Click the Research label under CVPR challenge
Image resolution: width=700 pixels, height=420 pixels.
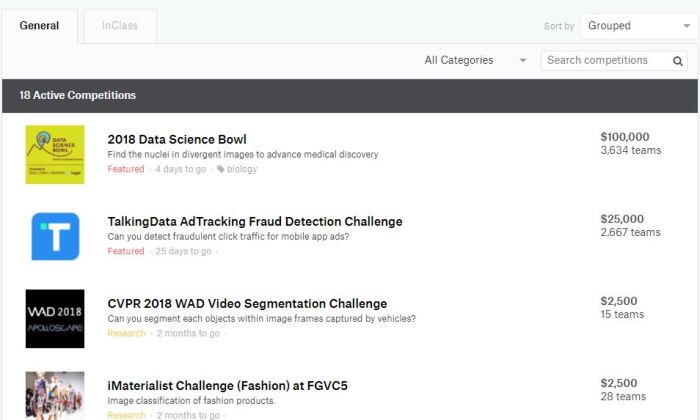click(127, 333)
